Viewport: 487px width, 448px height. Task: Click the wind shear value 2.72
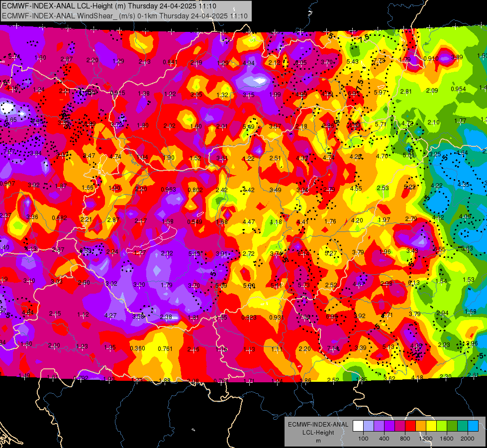point(248,254)
